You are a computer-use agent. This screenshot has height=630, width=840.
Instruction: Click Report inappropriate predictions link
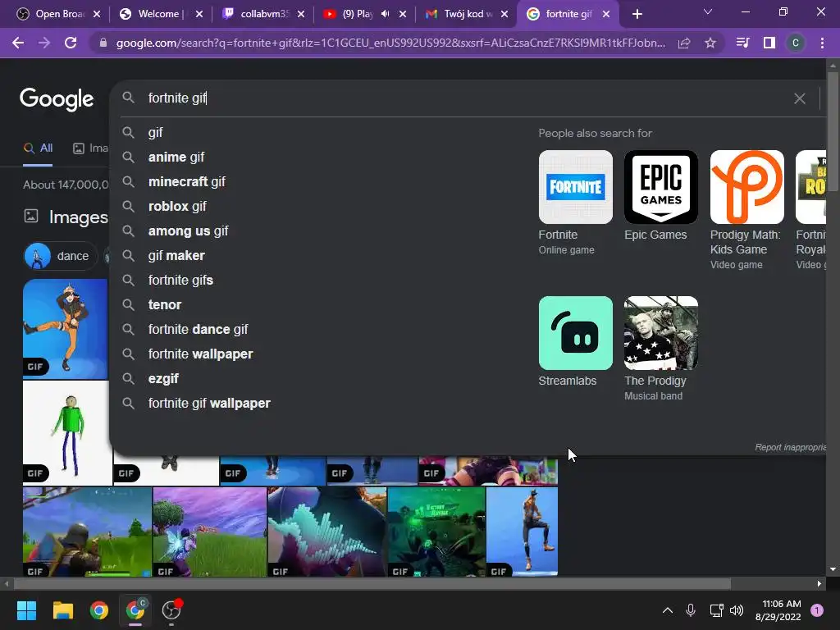tap(790, 447)
